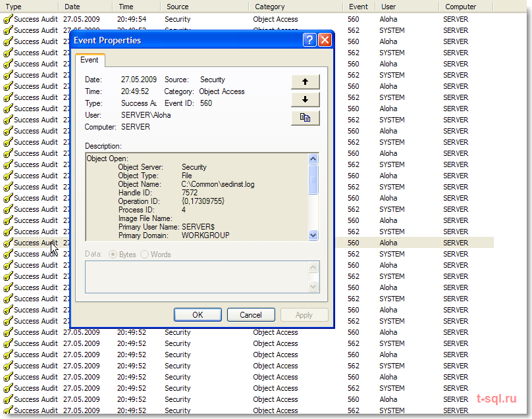
Task: Select the Bytes radio button
Action: pyautogui.click(x=113, y=255)
